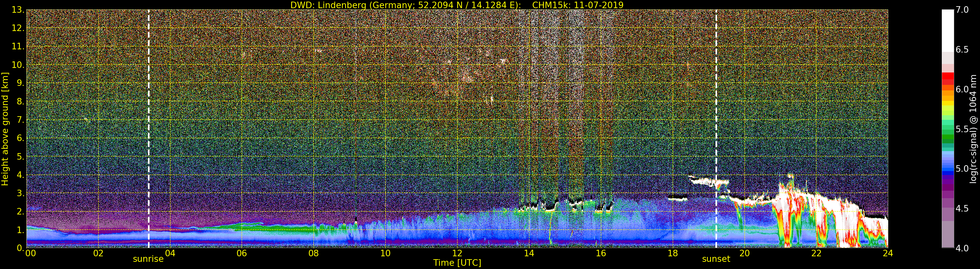Click the time tick label '10'

385,253
